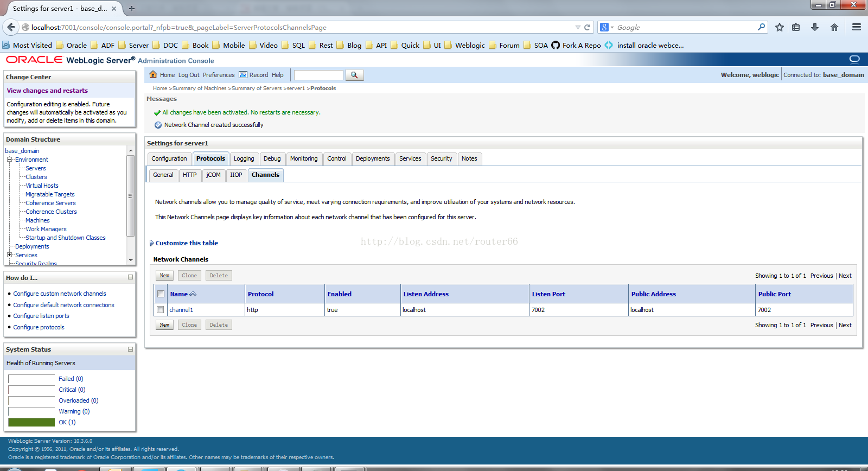Open the Firefox hamburger menu
This screenshot has width=868, height=471.
857,27
